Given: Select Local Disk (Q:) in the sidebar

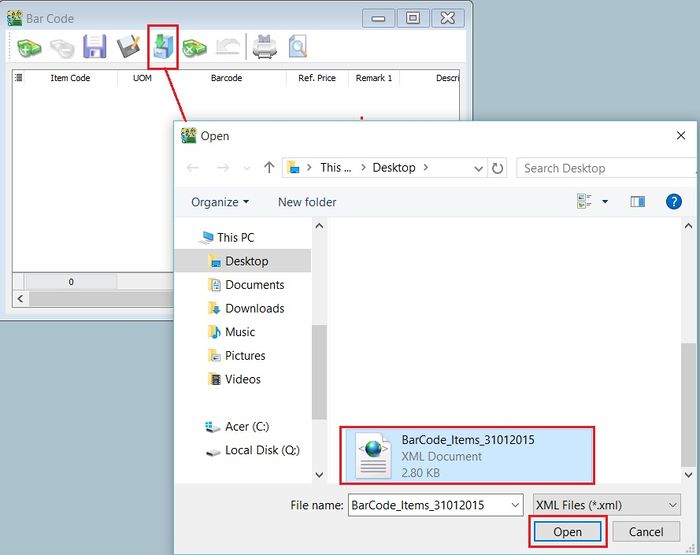Looking at the screenshot, I should pyautogui.click(x=261, y=450).
